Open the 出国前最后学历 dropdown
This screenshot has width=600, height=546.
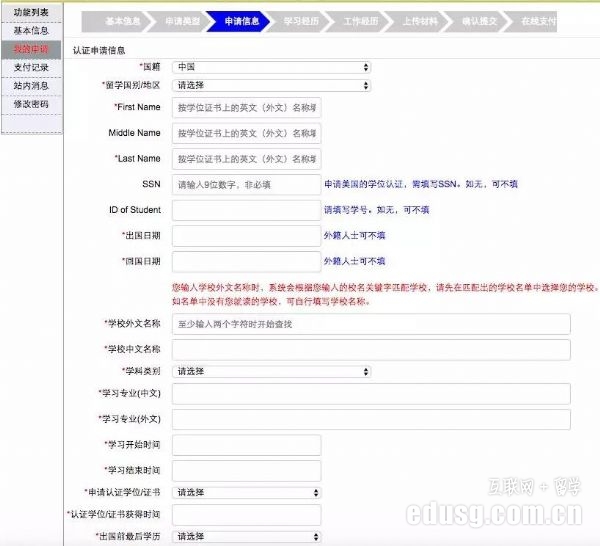click(246, 537)
